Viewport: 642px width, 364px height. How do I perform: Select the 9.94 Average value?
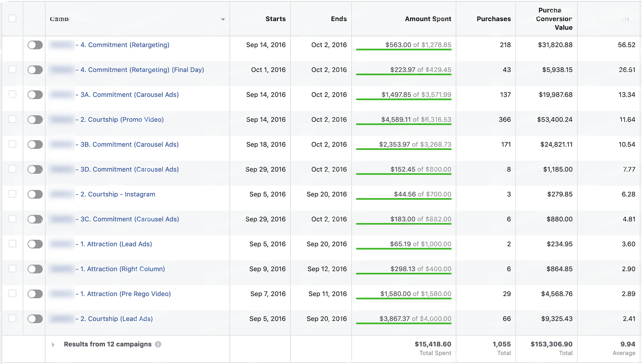[628, 344]
